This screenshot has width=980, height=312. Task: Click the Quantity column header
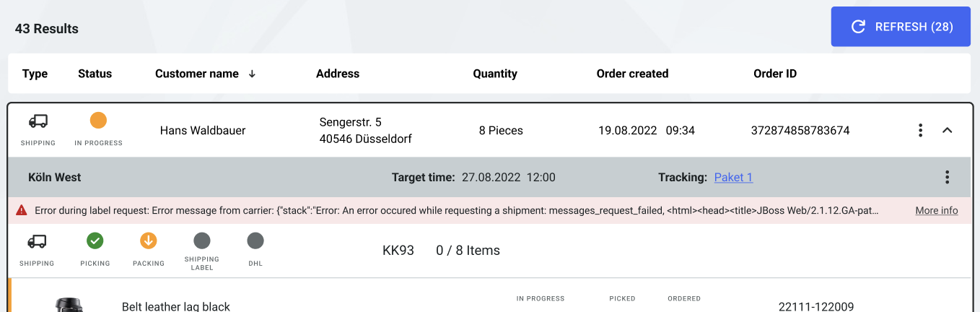coord(494,74)
